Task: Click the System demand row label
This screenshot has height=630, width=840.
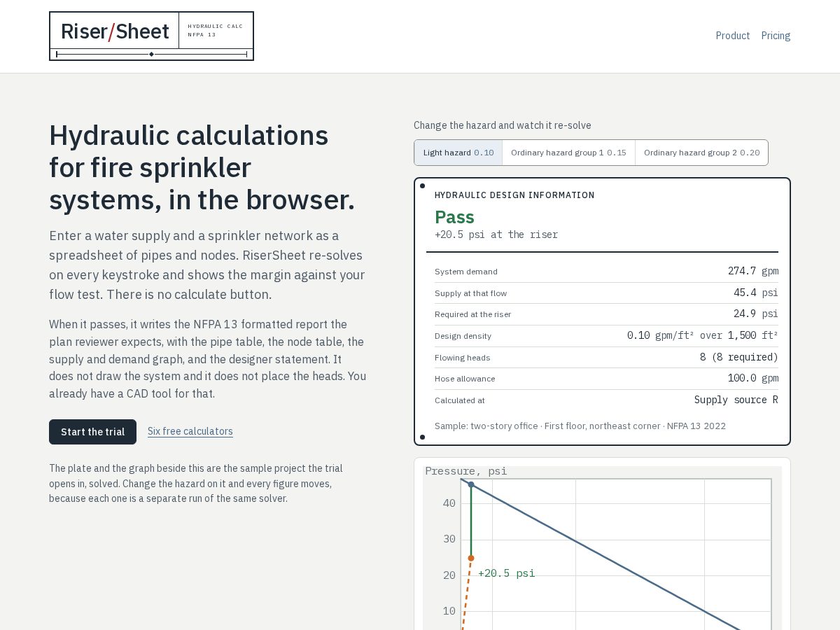Action: pyautogui.click(x=466, y=272)
